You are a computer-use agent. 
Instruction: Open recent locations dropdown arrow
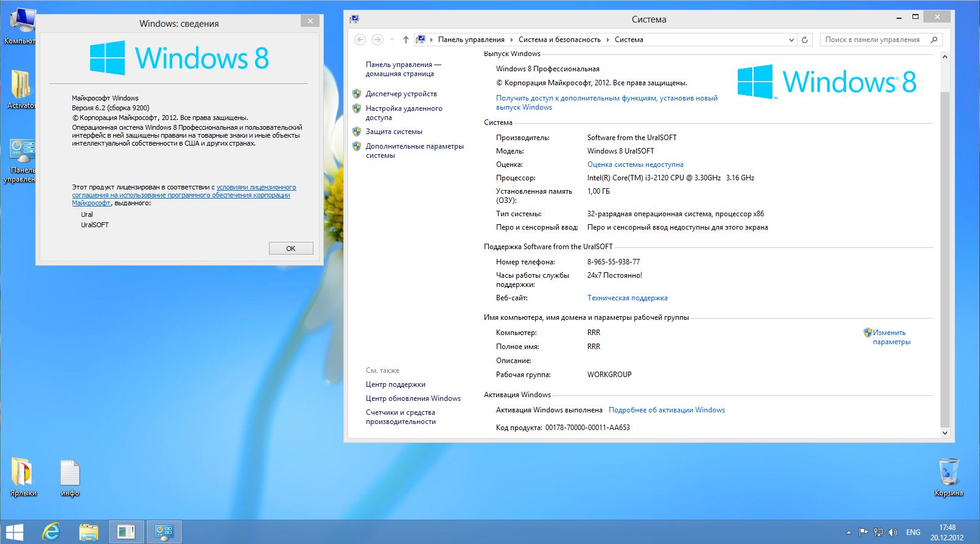[x=392, y=40]
